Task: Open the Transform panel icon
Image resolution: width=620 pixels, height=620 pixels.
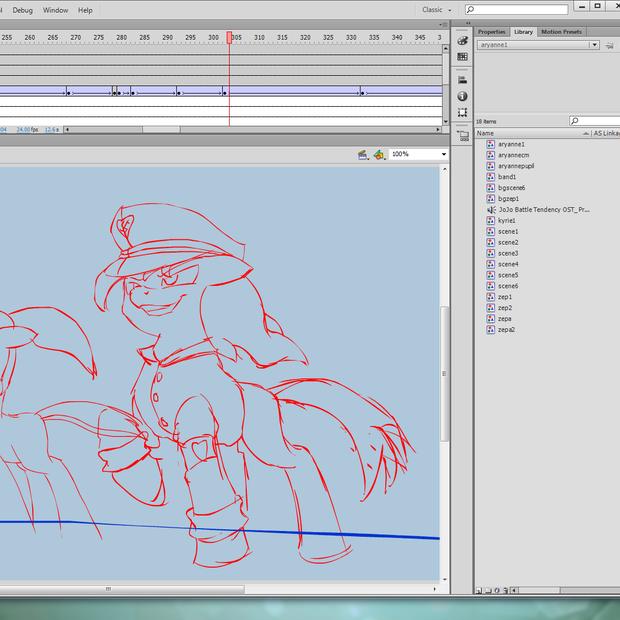Action: [463, 114]
